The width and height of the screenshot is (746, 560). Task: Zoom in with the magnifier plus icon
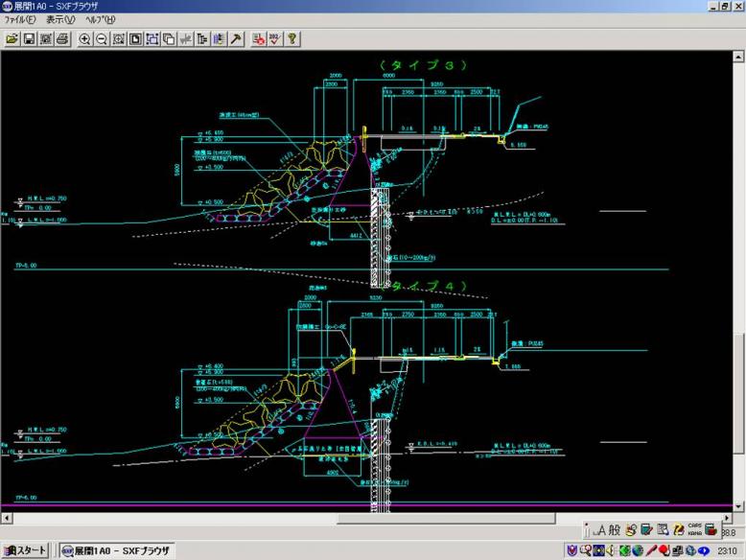coord(85,39)
